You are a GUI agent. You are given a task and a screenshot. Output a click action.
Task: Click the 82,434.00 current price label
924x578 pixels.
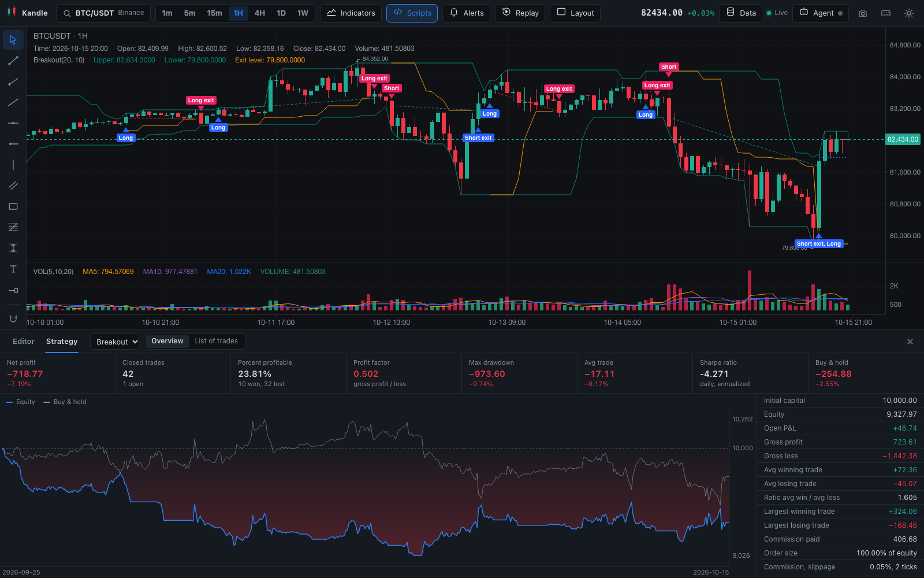[903, 139]
